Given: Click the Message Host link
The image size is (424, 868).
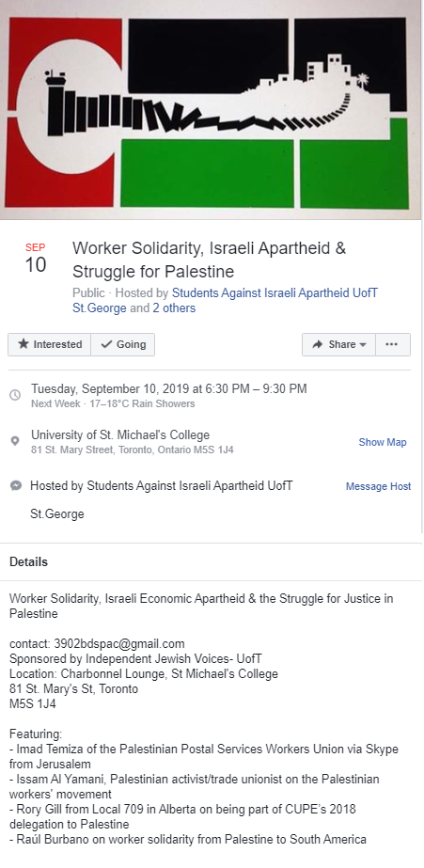Looking at the screenshot, I should click(378, 486).
